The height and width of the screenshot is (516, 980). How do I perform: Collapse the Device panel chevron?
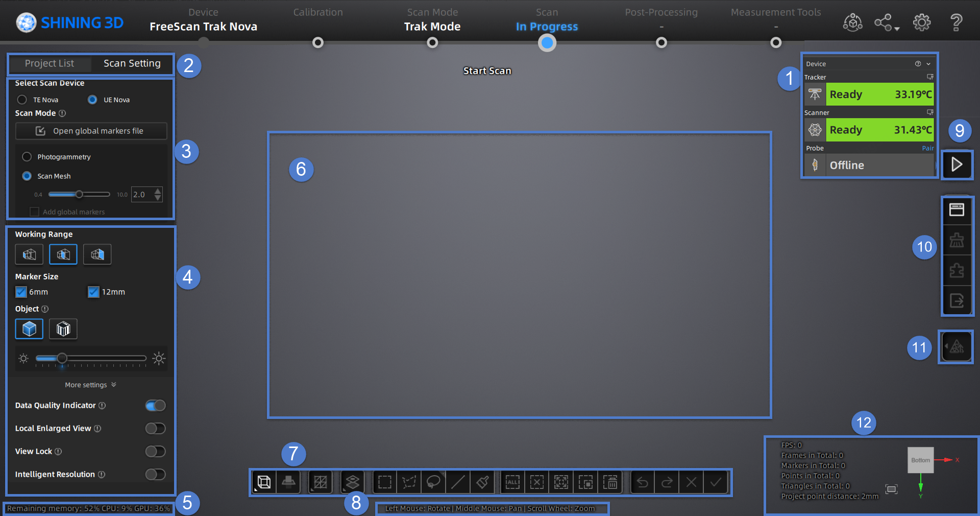[x=928, y=64]
